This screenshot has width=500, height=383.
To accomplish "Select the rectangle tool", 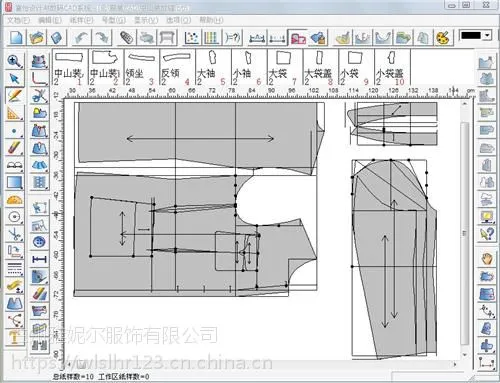I will click(14, 182).
